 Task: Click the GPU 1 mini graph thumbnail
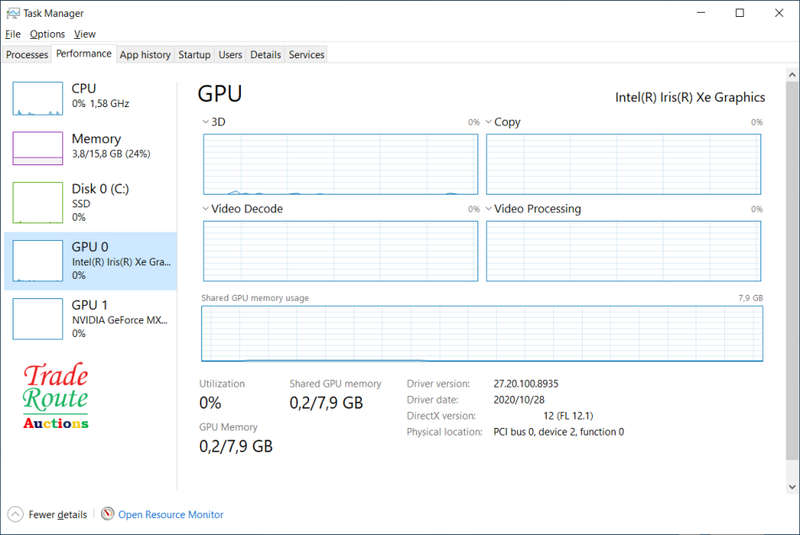coord(38,319)
